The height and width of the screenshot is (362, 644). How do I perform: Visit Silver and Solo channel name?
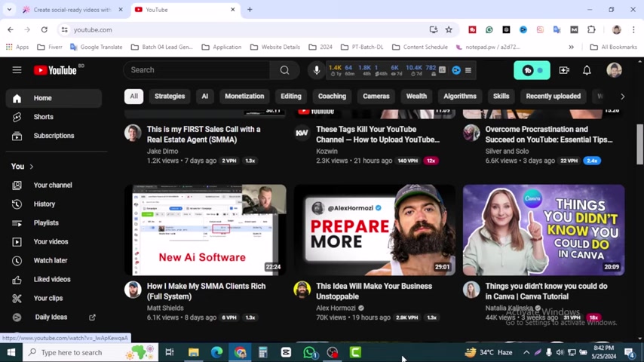point(507,151)
